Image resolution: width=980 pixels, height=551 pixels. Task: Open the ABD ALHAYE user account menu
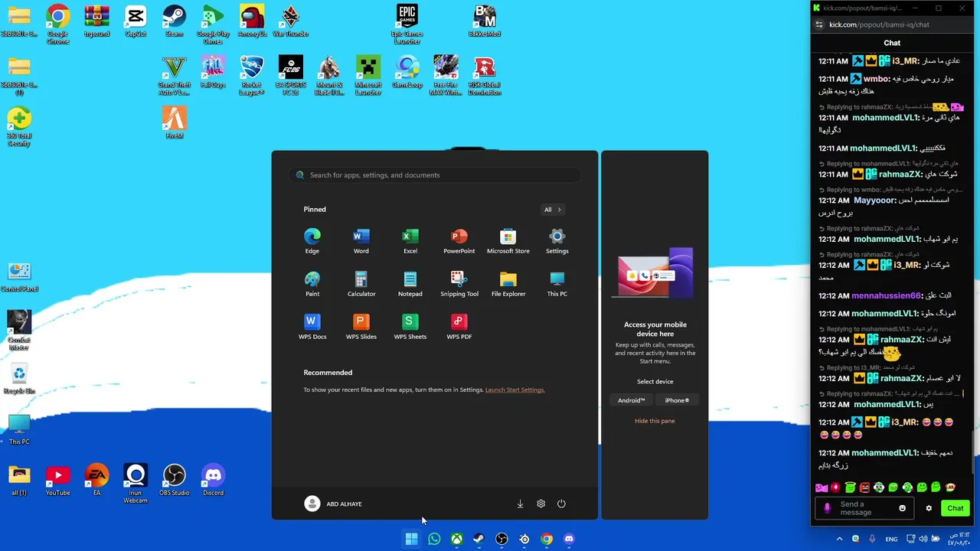333,504
